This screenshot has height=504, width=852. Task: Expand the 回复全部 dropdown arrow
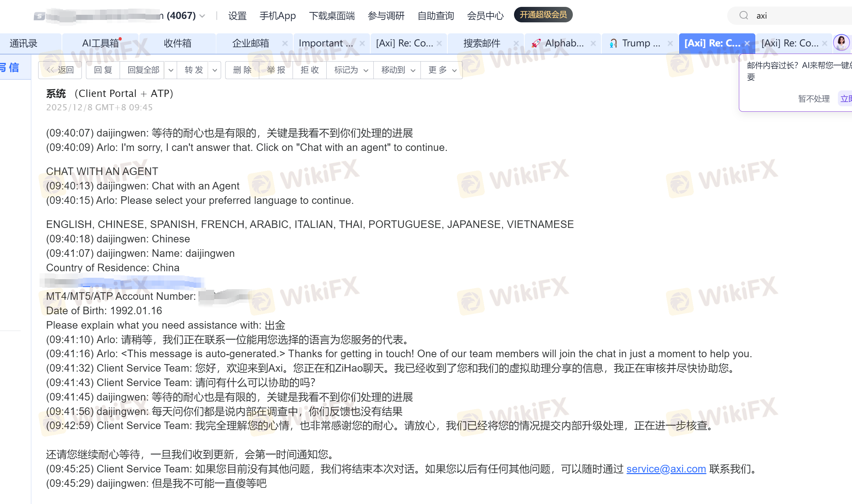click(x=171, y=70)
